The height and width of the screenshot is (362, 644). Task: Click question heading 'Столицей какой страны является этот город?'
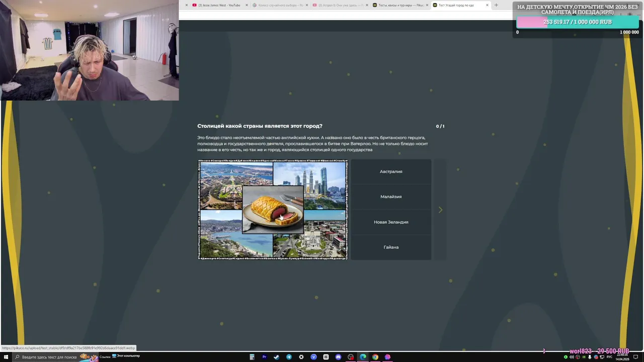tap(260, 126)
